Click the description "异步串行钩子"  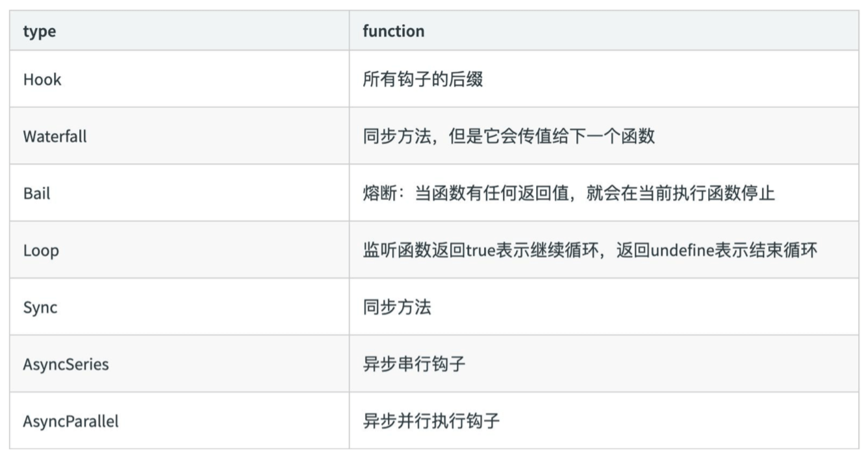414,364
